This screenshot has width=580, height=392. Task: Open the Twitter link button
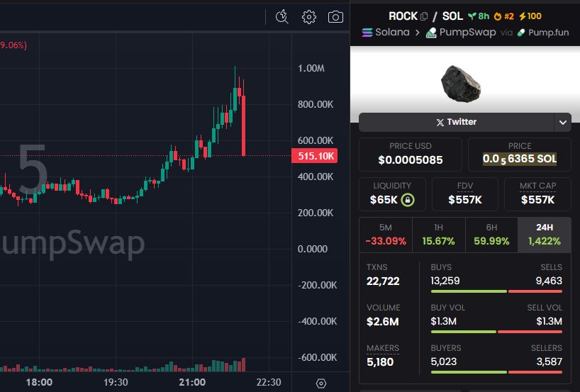455,122
